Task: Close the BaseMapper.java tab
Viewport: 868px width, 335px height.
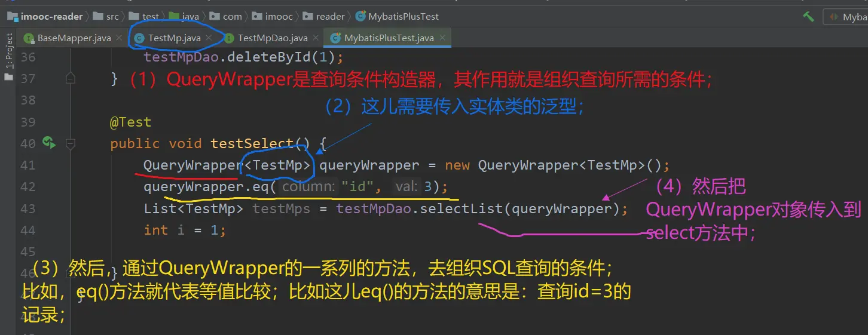Action: point(118,38)
